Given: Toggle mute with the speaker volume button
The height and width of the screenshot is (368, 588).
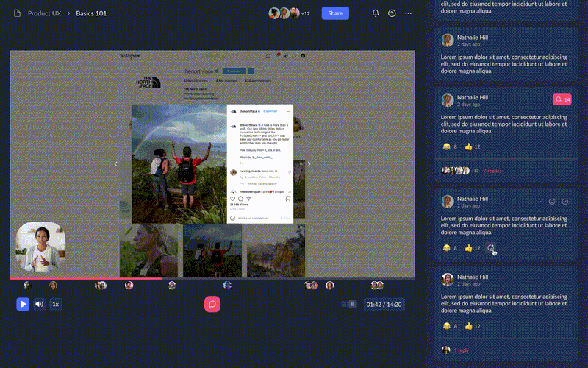Looking at the screenshot, I should (39, 304).
